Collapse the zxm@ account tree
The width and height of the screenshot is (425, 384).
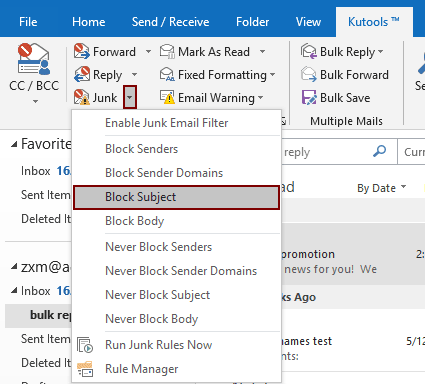click(x=14, y=267)
